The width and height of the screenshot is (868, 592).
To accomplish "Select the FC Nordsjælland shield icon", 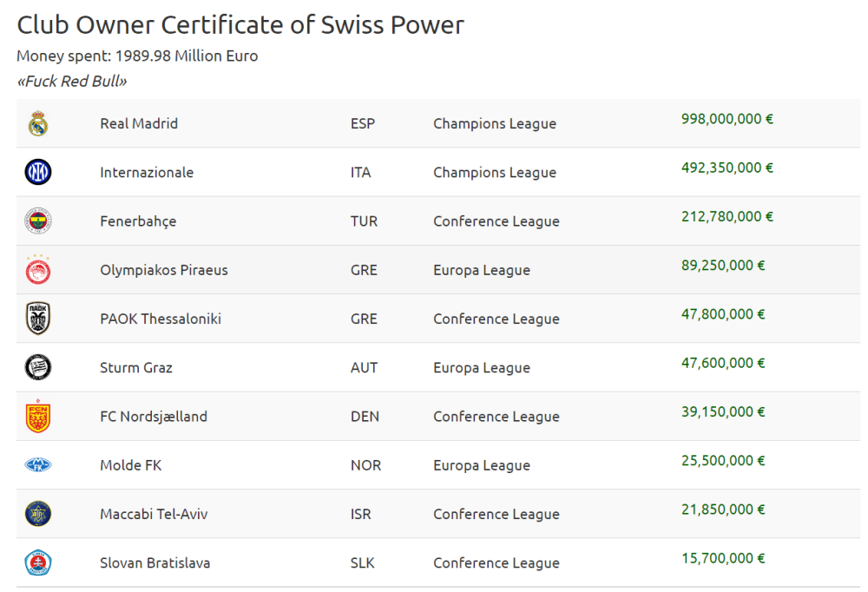I will click(x=38, y=417).
